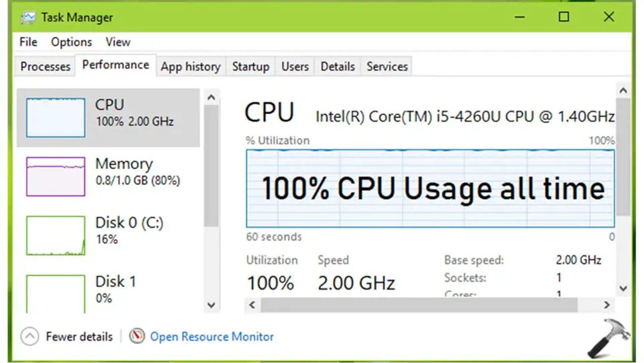Click the horizontal scroll right arrow
Viewport: 644px width, 363px height.
point(607,305)
